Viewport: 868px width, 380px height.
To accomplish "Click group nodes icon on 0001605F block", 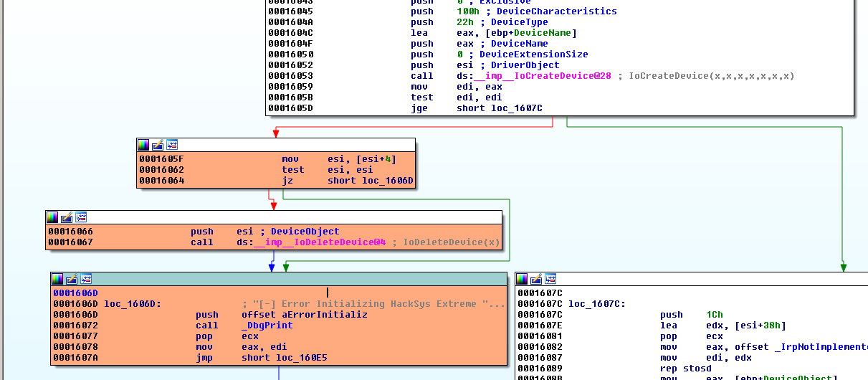I will pyautogui.click(x=172, y=145).
